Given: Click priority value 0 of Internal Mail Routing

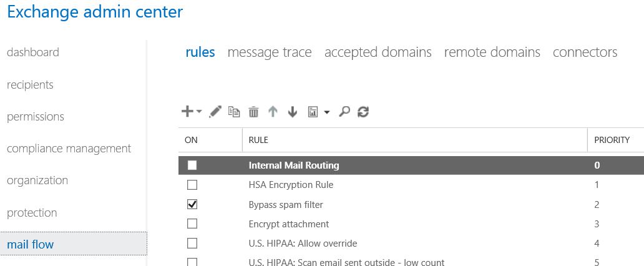Looking at the screenshot, I should 597,165.
